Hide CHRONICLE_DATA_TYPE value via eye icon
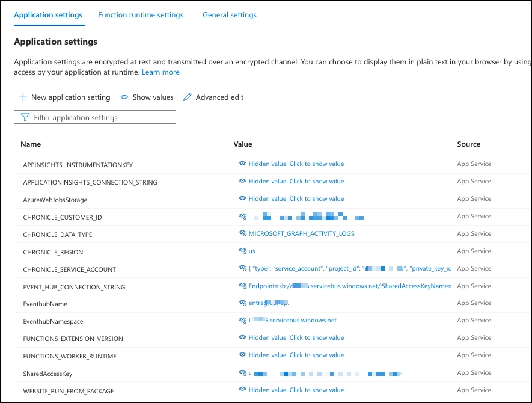This screenshot has width=532, height=403. pos(242,233)
